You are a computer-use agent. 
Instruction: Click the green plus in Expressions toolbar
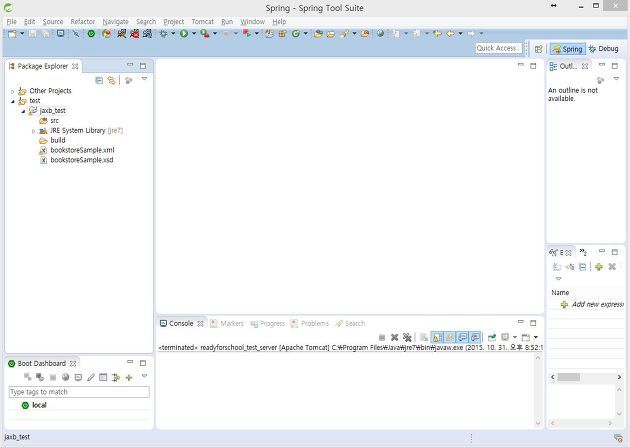(599, 267)
